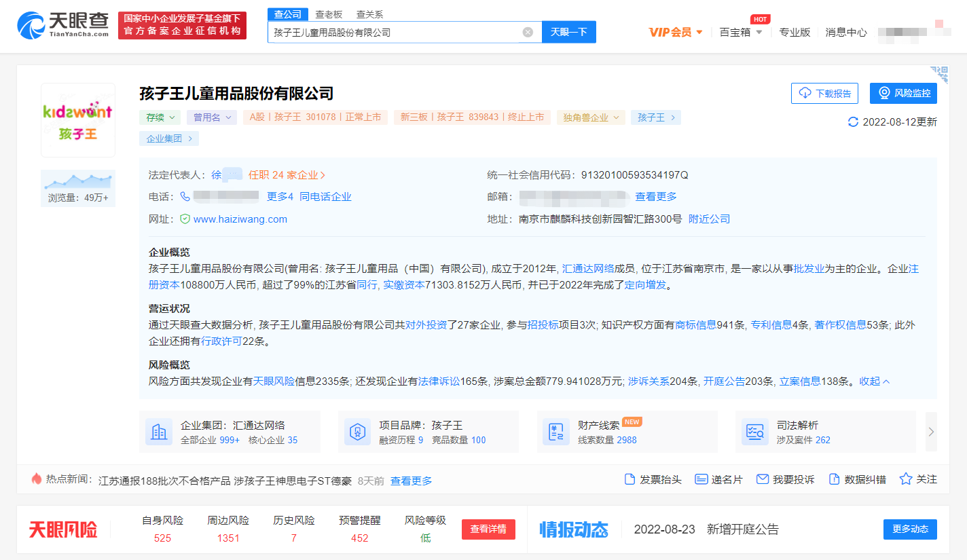Open the www.haiziwang.com website link
The height and width of the screenshot is (560, 967).
coord(240,219)
